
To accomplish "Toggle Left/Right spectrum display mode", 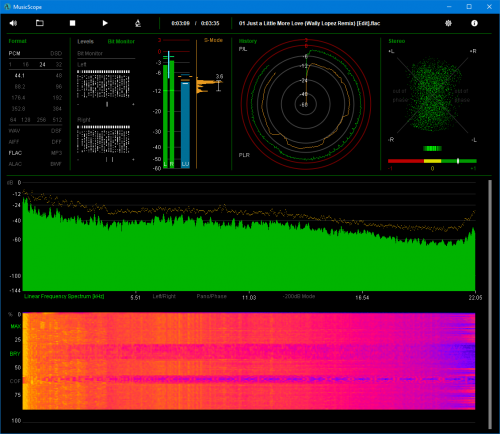I will pyautogui.click(x=164, y=296).
